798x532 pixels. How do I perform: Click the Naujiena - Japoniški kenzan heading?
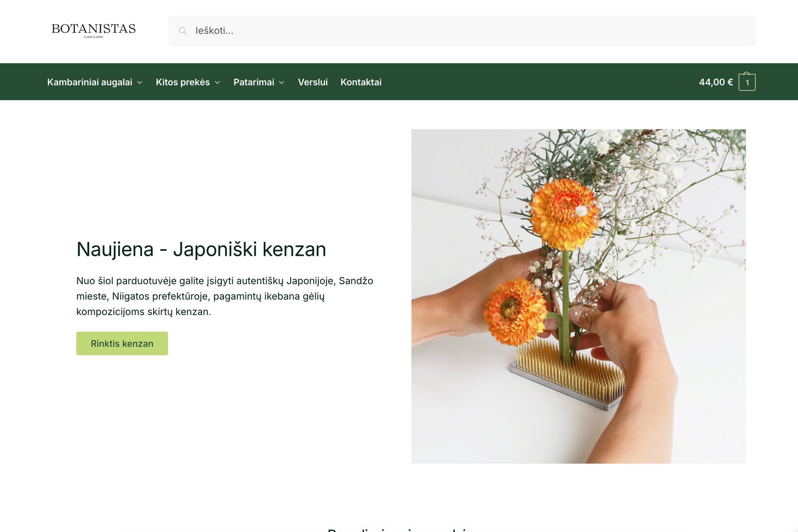[201, 249]
